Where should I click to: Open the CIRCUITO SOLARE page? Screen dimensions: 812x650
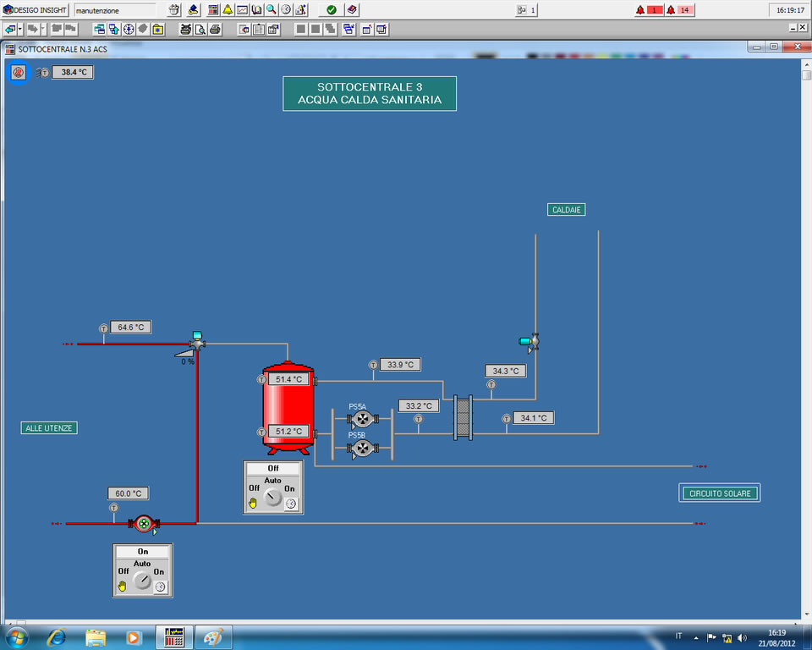pos(720,493)
